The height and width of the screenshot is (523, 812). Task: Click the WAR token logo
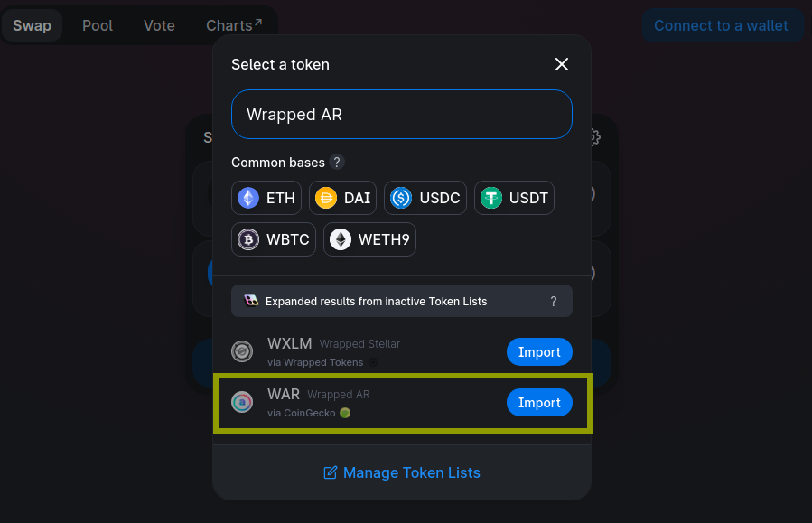pyautogui.click(x=242, y=402)
